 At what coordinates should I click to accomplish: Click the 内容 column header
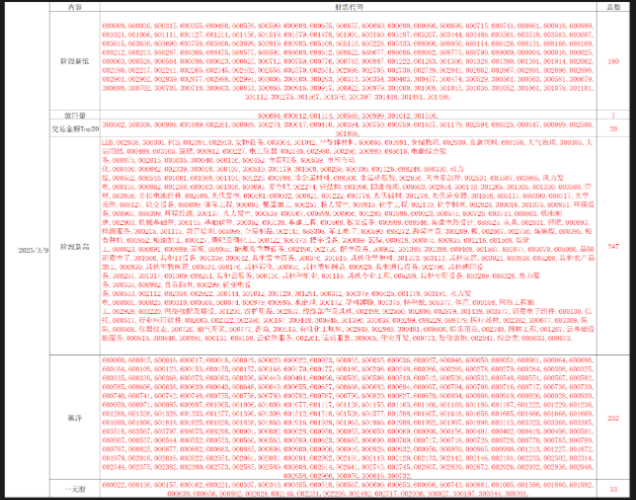click(x=73, y=7)
